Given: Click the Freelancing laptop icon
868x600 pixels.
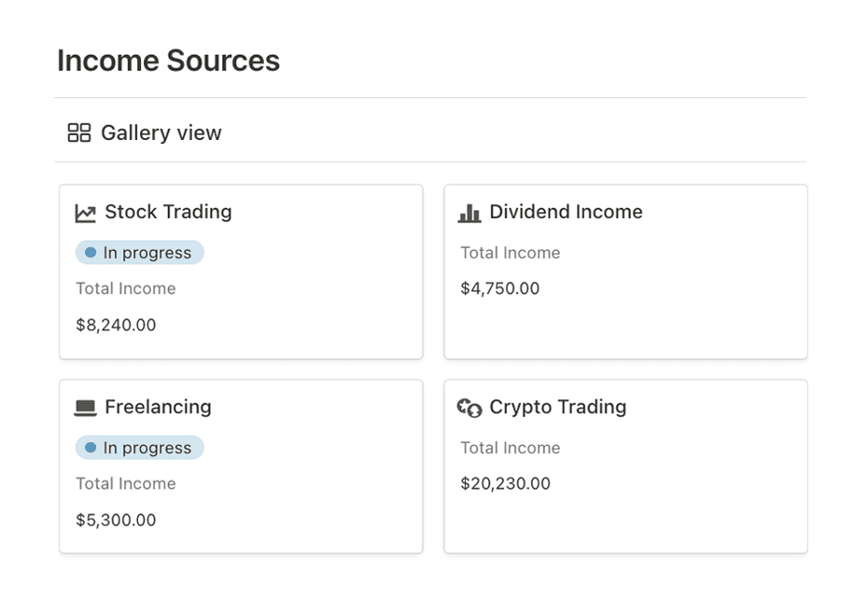Looking at the screenshot, I should (x=85, y=407).
